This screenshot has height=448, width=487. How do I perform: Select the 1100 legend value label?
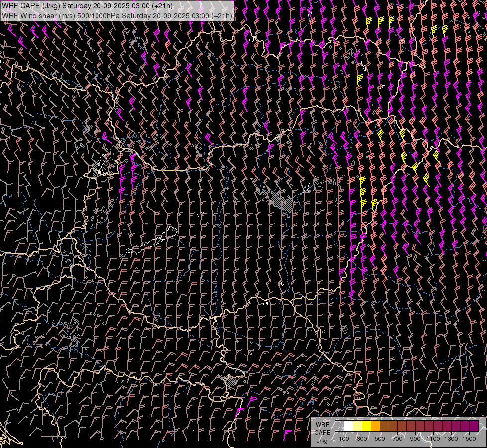click(433, 439)
